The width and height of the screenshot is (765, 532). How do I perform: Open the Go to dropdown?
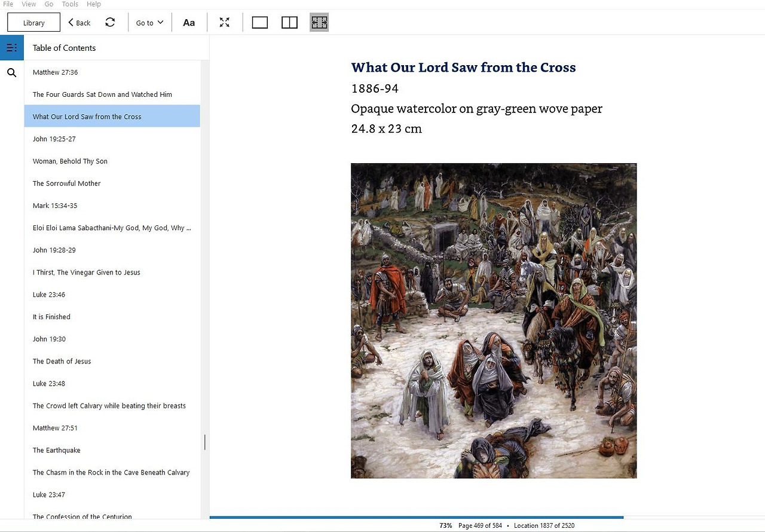[149, 23]
